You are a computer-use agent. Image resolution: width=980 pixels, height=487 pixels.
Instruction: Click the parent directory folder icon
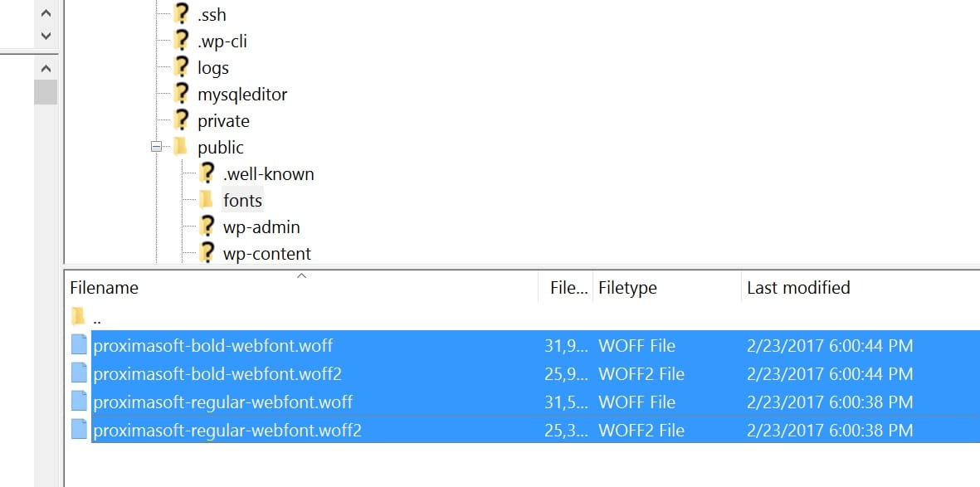point(77,316)
